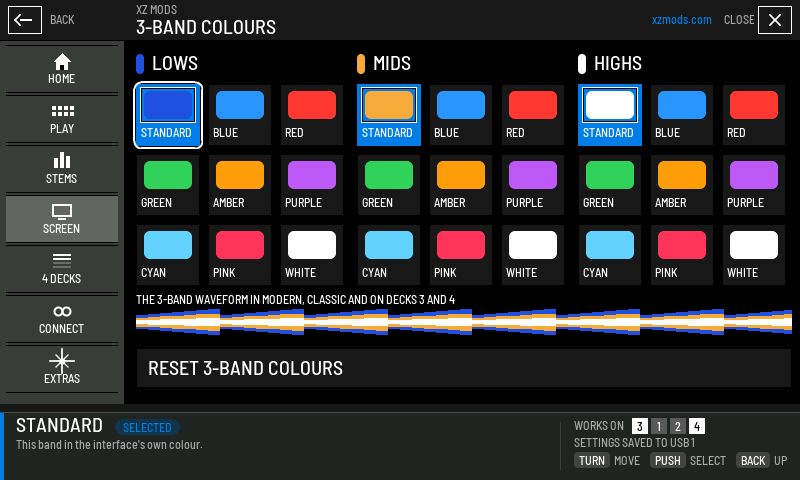Set Highs band colour to Cyan
This screenshot has height=480, width=800.
pos(610,255)
